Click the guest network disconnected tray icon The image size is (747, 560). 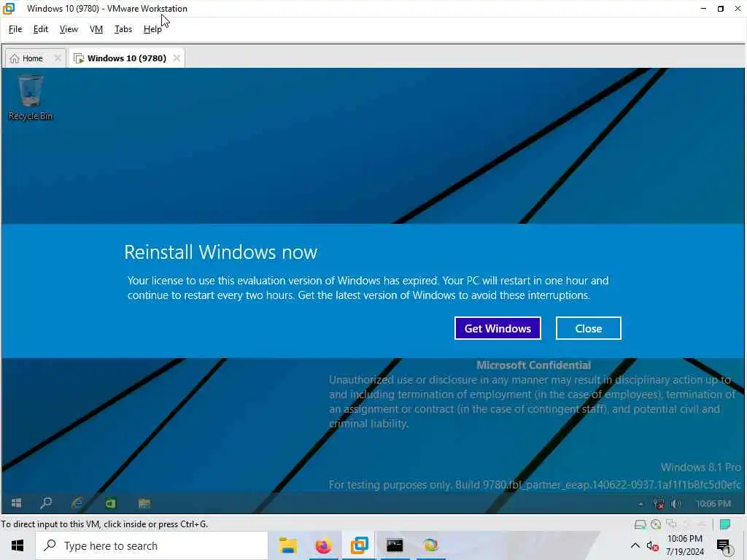coord(659,503)
